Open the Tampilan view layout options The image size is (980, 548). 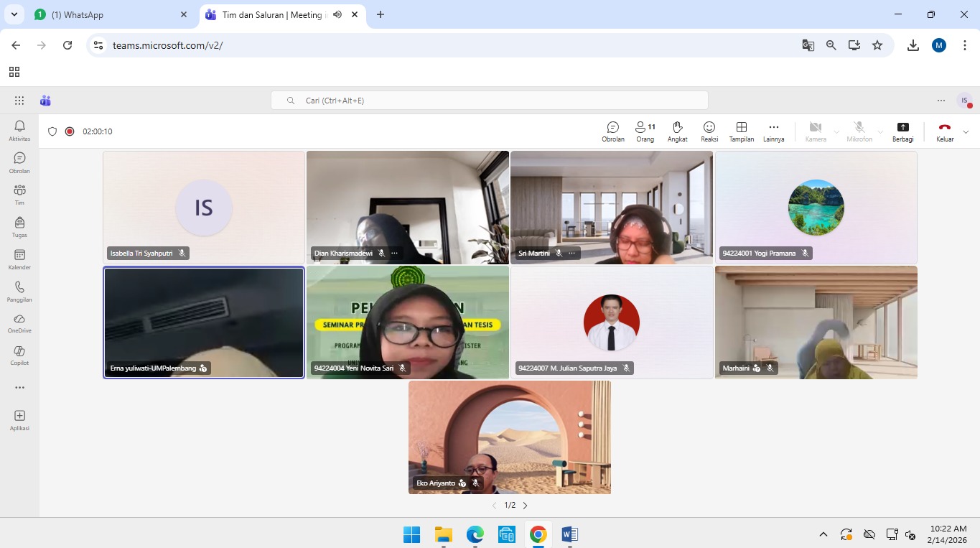742,131
